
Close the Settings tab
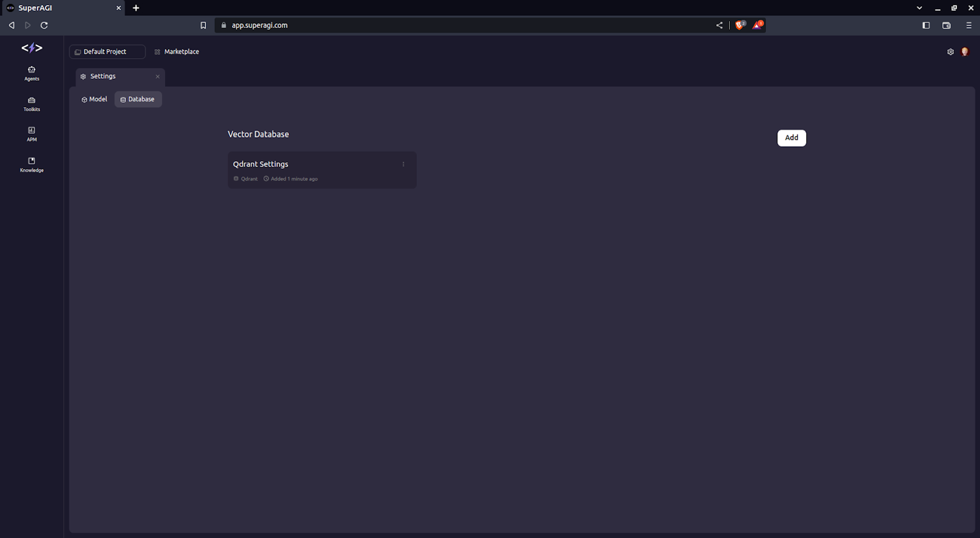(157, 76)
